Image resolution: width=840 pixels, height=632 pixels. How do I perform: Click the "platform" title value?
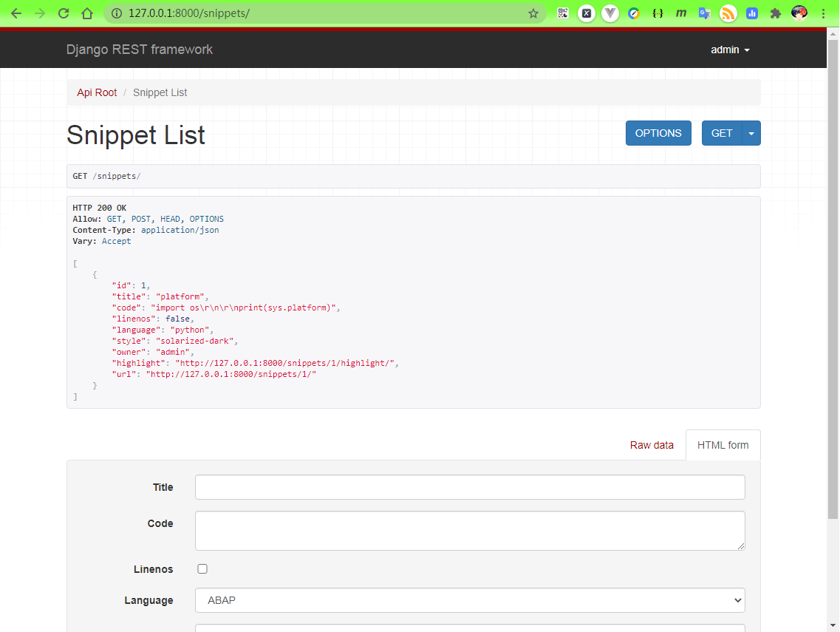[x=180, y=296]
